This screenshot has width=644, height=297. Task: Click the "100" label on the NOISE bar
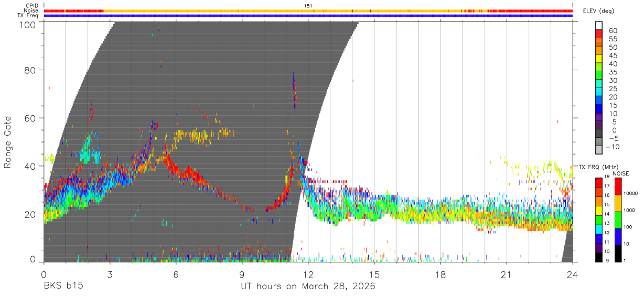629,227
